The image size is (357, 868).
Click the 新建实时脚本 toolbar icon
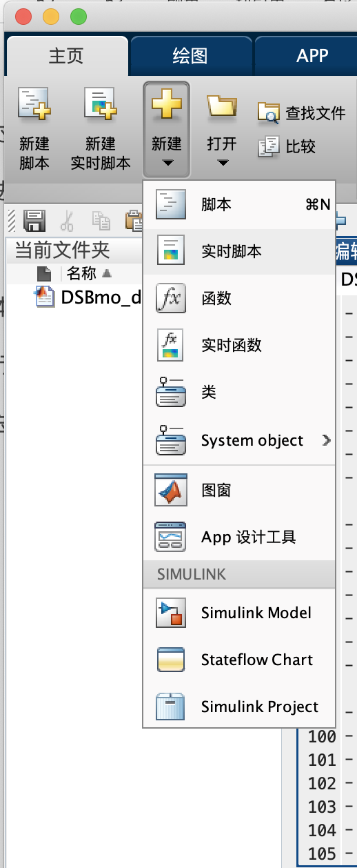pos(100,103)
